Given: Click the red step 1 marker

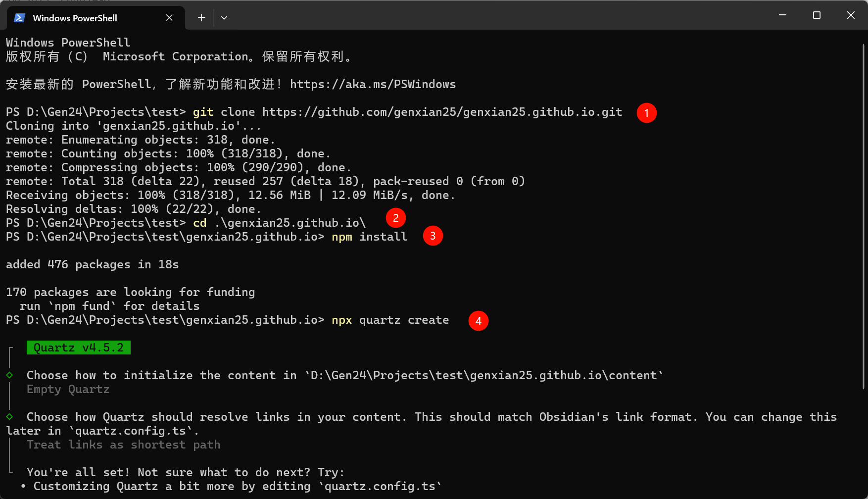Looking at the screenshot, I should pyautogui.click(x=646, y=113).
